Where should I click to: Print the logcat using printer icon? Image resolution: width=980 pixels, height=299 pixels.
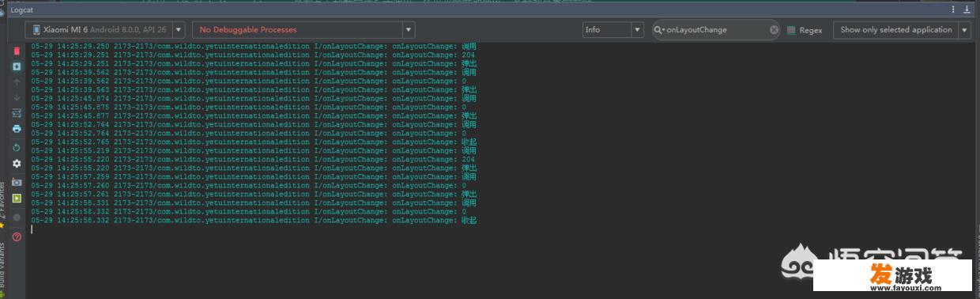coord(17,128)
